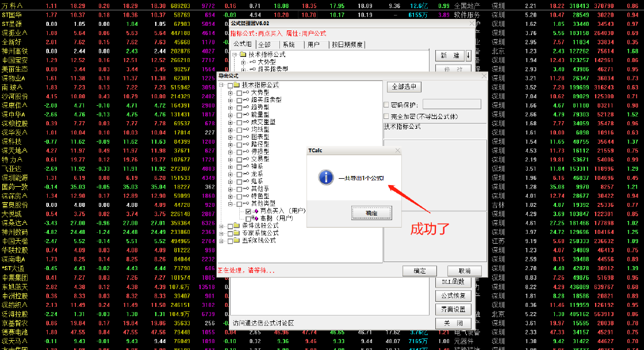Click folder icon of 技术指标公式 in export dialog
The width and height of the screenshot is (644, 350).
(x=236, y=85)
